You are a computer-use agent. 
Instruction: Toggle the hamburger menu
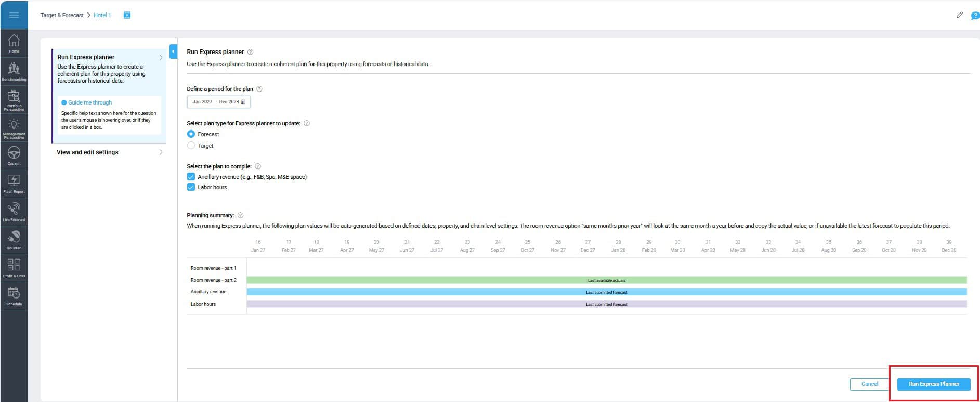[x=14, y=15]
